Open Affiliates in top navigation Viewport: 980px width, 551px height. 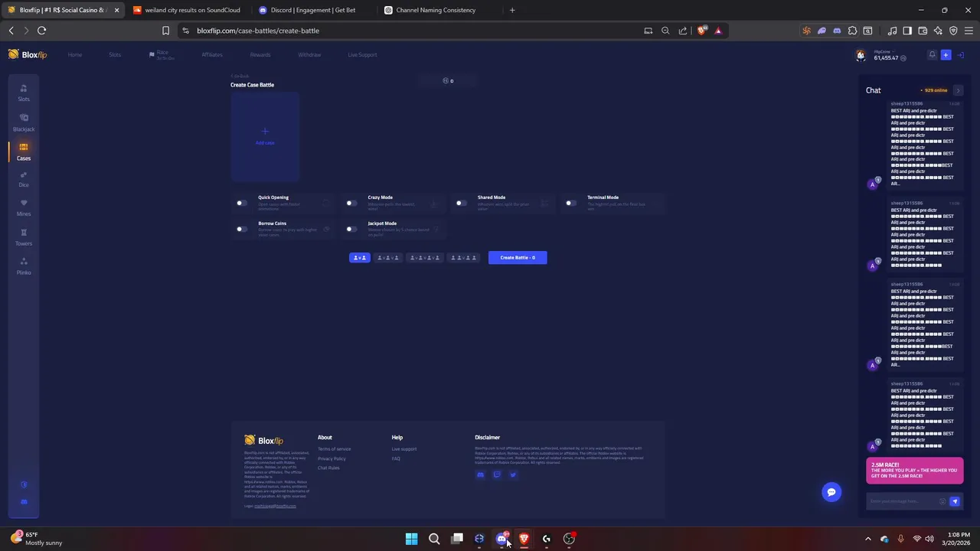212,55
